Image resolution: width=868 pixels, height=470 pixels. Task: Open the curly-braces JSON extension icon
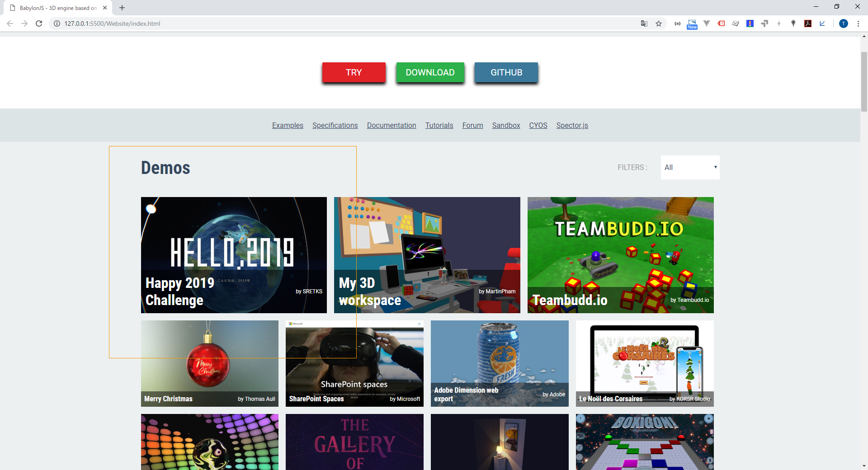[678, 23]
